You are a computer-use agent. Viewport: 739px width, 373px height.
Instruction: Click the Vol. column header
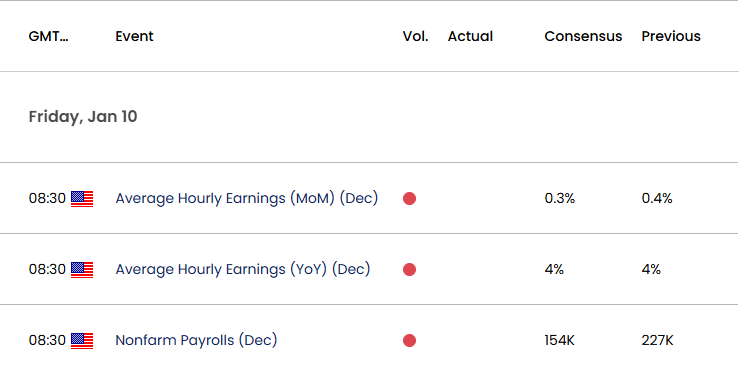pyautogui.click(x=415, y=36)
